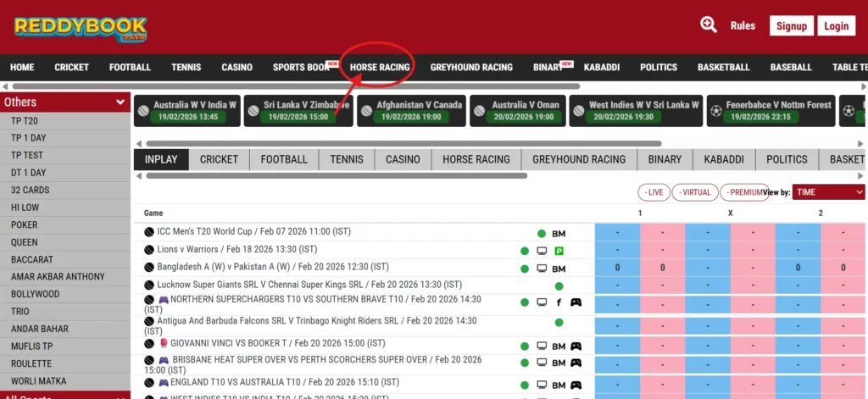This screenshot has width=868, height=399.
Task: Switch to the Cricket tab under event cards
Action: click(219, 159)
